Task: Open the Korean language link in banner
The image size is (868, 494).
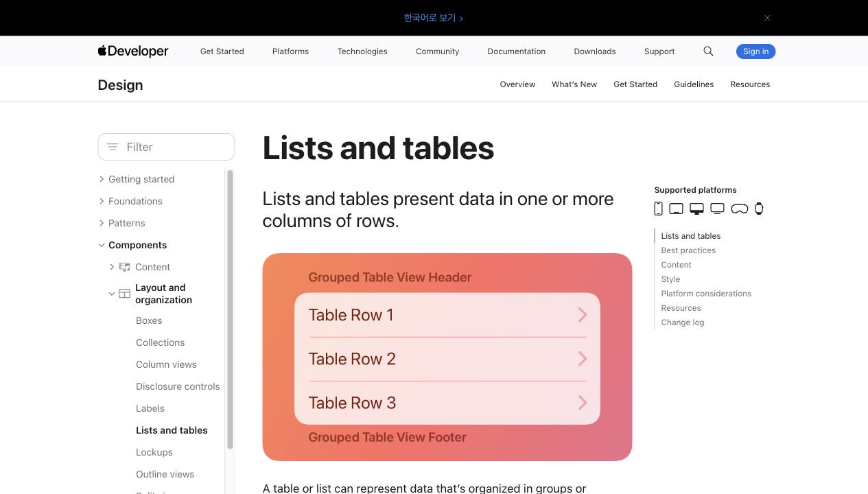Action: coord(434,18)
